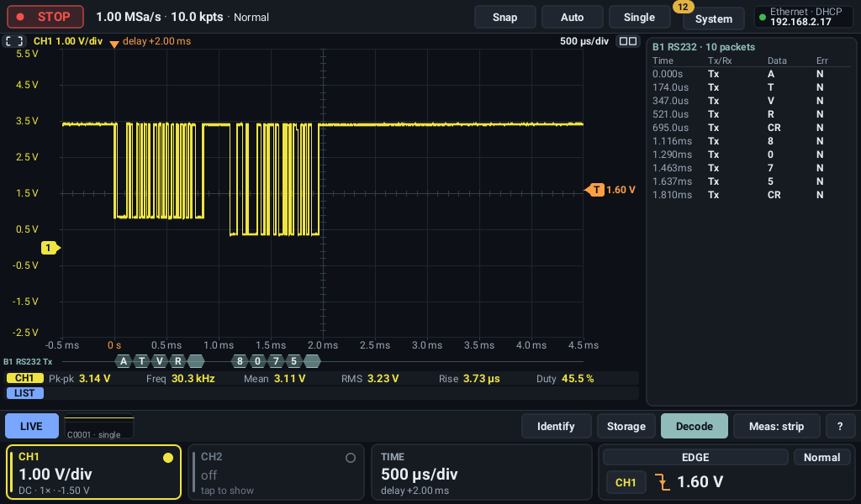Open the EDGE trigger type selector
Screen dimensions: 861x504
click(x=695, y=458)
